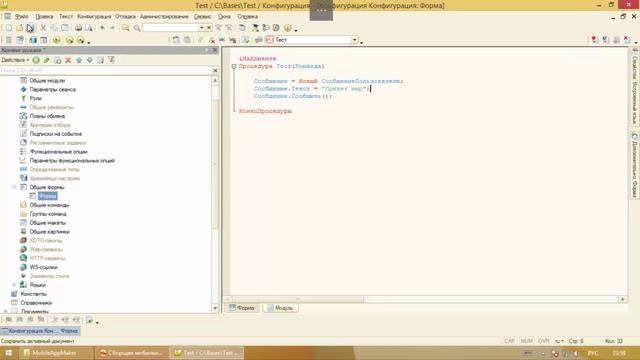Expand the Языки tree node
Image resolution: width=640 pixels, height=360 pixels.
click(14, 284)
